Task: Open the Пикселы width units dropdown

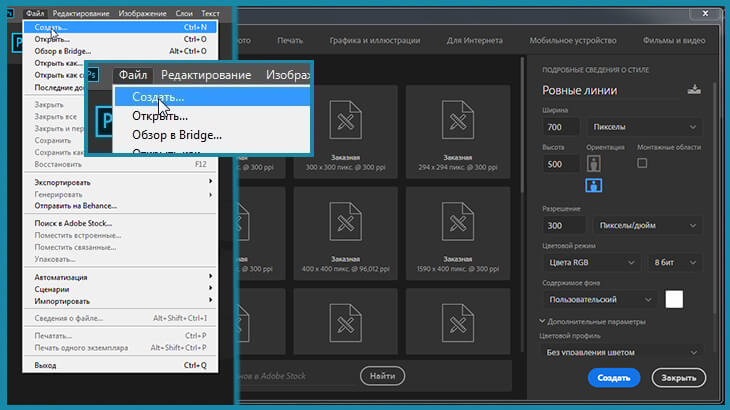Action: [x=644, y=127]
